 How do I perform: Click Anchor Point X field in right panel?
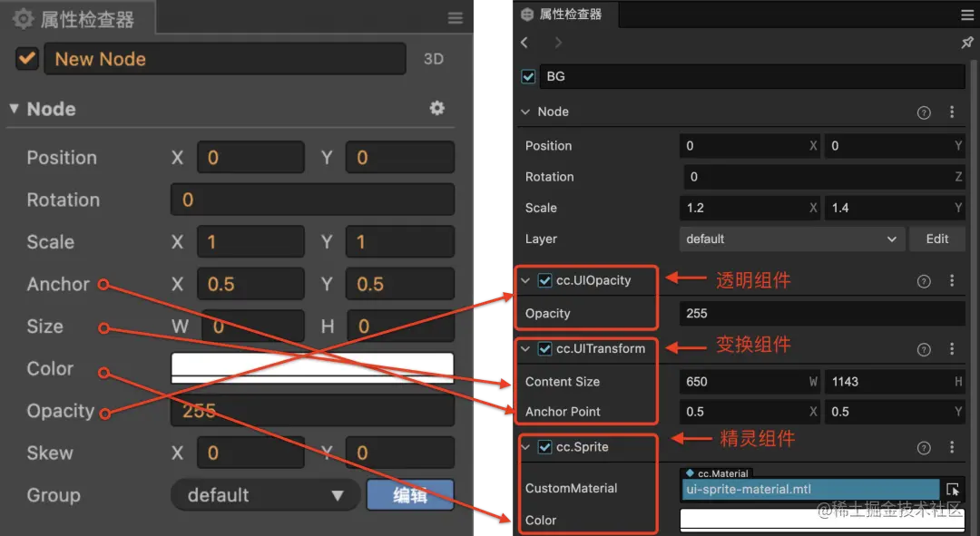(x=750, y=412)
